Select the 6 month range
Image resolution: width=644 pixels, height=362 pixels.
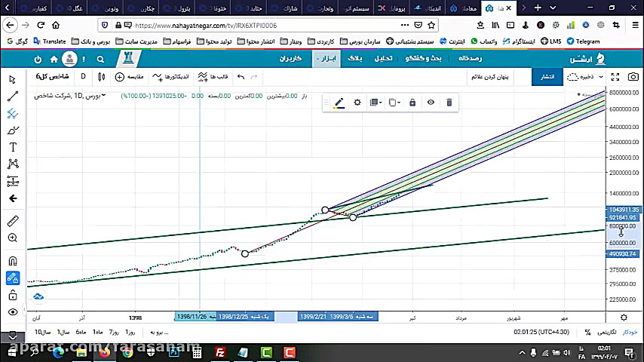pyautogui.click(x=81, y=332)
